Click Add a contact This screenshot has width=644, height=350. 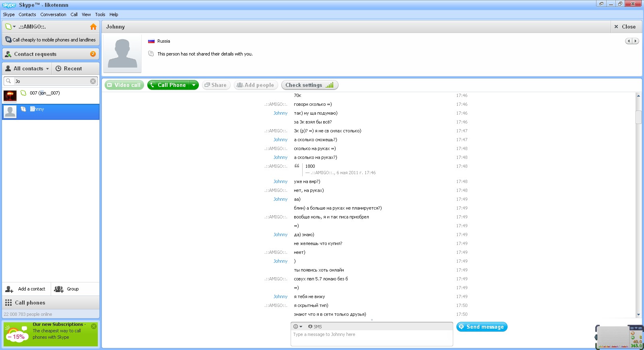click(x=26, y=289)
